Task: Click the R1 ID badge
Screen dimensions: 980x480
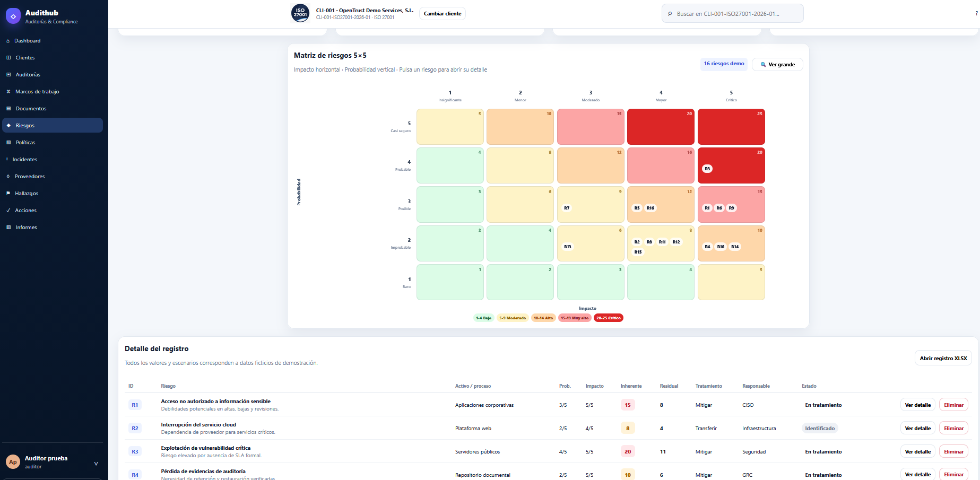Action: tap(135, 405)
